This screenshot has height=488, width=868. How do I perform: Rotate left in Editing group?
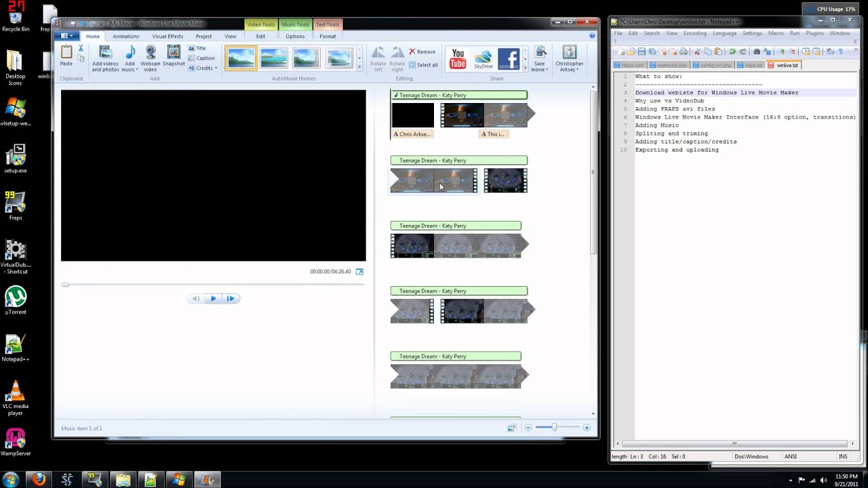(x=378, y=58)
